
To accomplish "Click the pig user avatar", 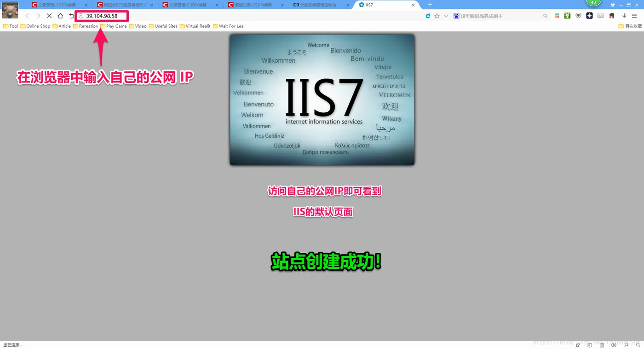I will (10, 10).
